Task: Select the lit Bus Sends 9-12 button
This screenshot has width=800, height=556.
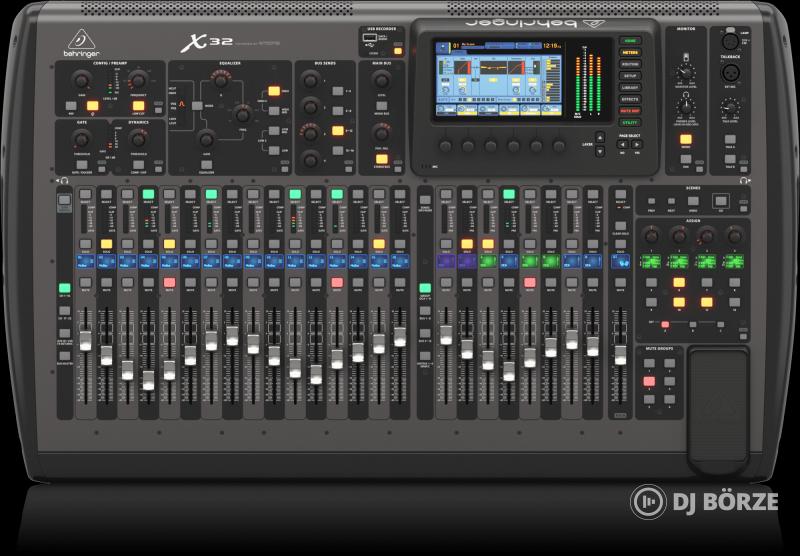Action: point(338,131)
